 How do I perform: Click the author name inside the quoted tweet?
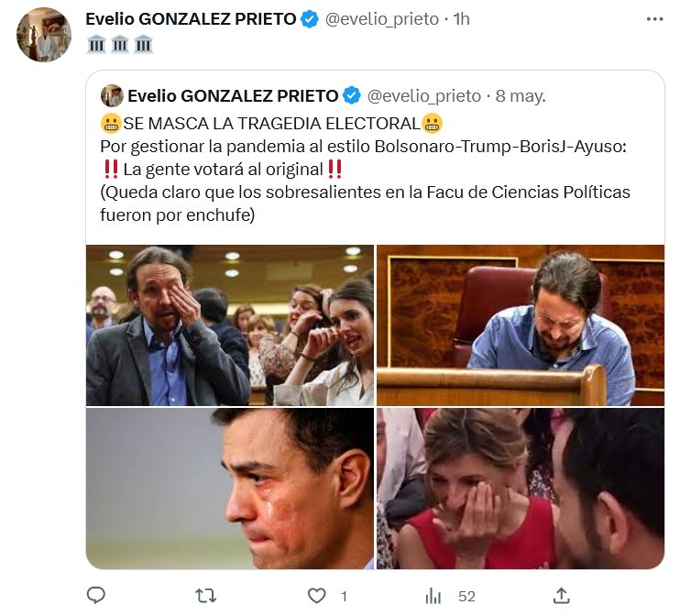[233, 95]
